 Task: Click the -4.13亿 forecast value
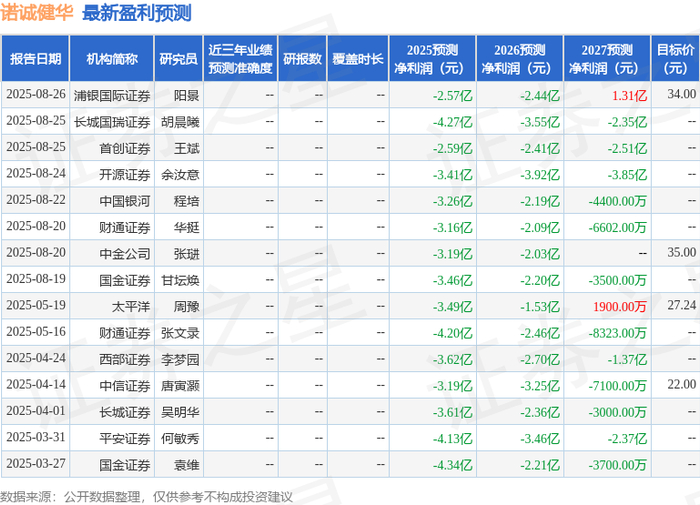click(x=452, y=438)
